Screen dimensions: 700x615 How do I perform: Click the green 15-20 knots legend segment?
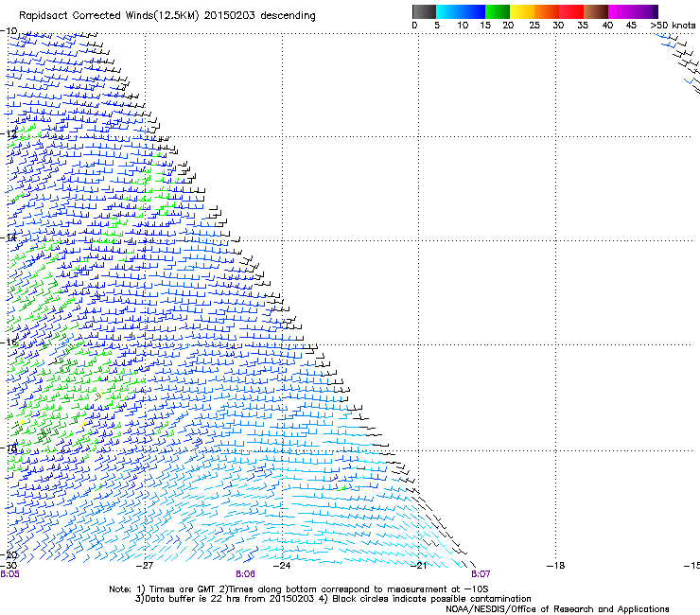click(x=498, y=11)
